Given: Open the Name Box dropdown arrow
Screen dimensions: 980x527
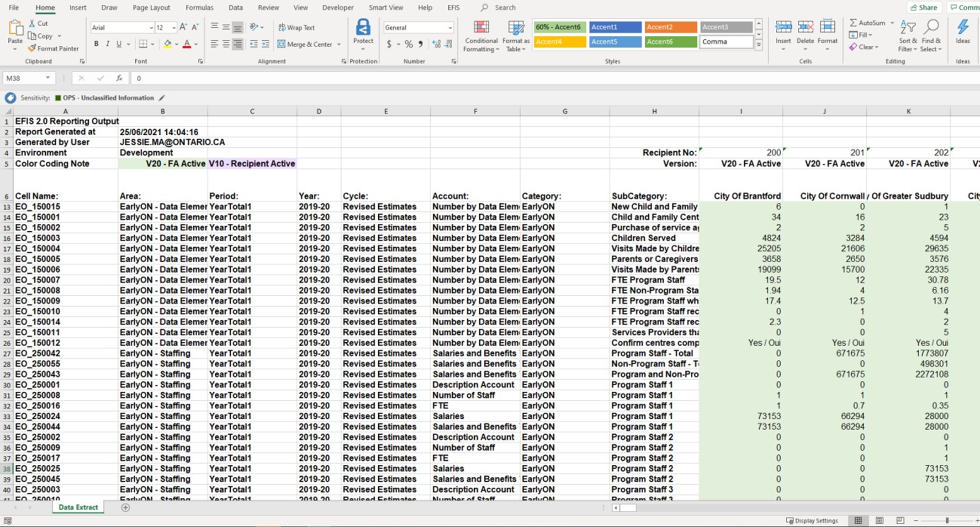Looking at the screenshot, I should point(48,78).
